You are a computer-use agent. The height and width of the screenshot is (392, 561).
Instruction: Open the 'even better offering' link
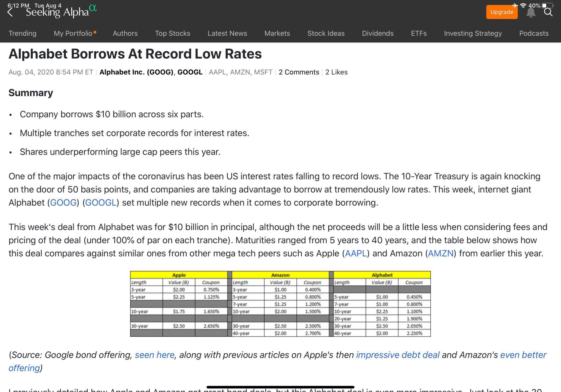pyautogui.click(x=523, y=355)
